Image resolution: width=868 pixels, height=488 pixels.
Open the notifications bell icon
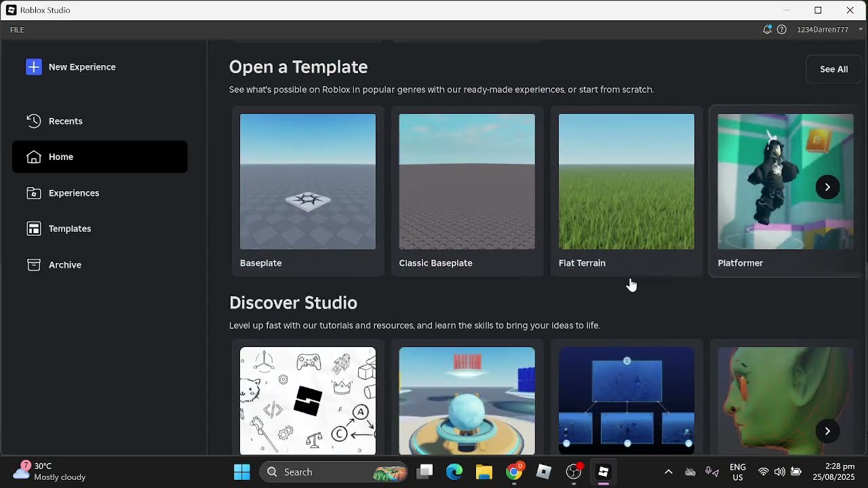click(x=767, y=29)
